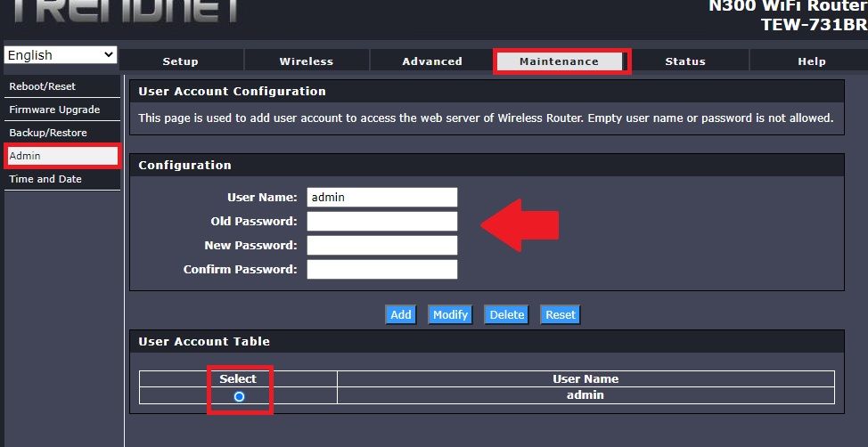Click the Modify button

(x=450, y=314)
